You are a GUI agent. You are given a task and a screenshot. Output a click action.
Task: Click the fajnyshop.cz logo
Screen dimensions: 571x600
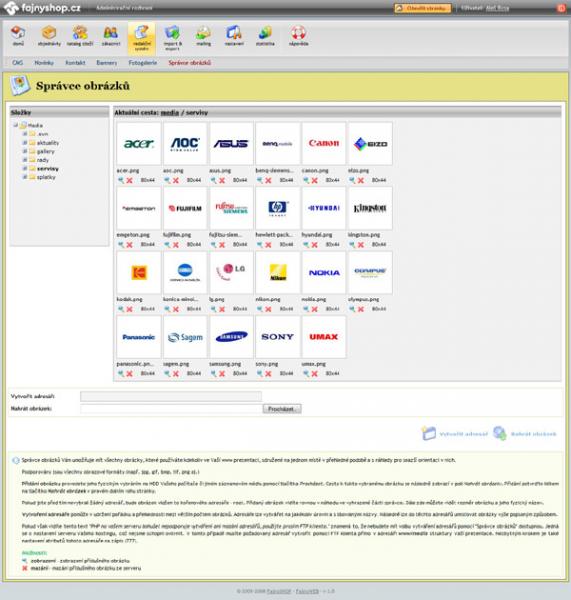(x=42, y=8)
